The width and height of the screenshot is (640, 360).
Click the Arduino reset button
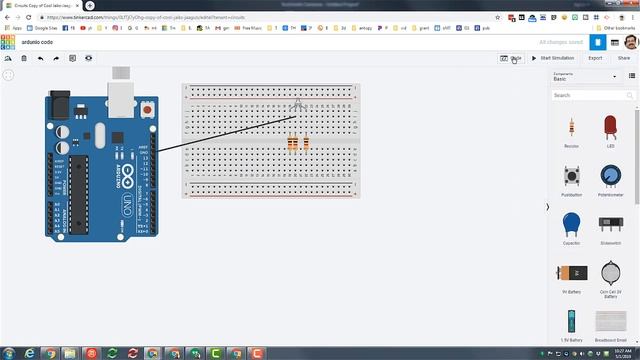[x=147, y=110]
